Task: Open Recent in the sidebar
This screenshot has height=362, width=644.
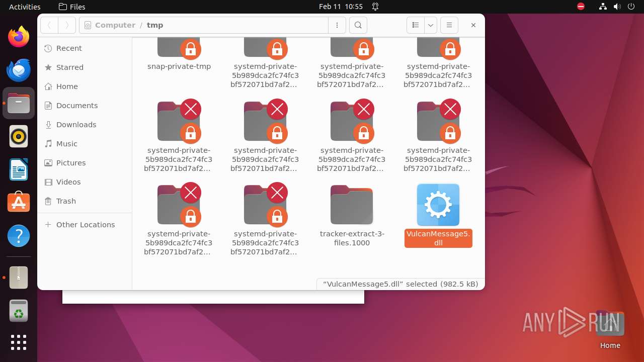Action: (x=85, y=48)
